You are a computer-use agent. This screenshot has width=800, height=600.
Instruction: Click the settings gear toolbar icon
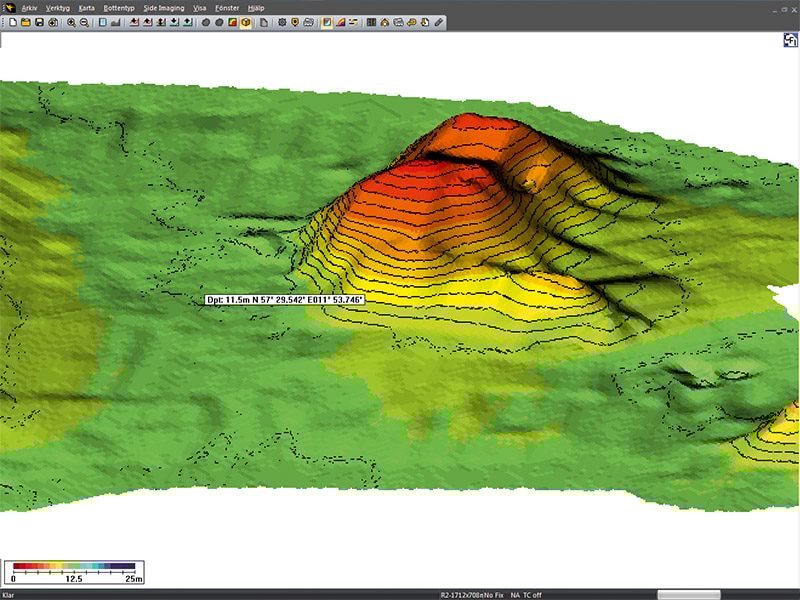click(x=282, y=22)
